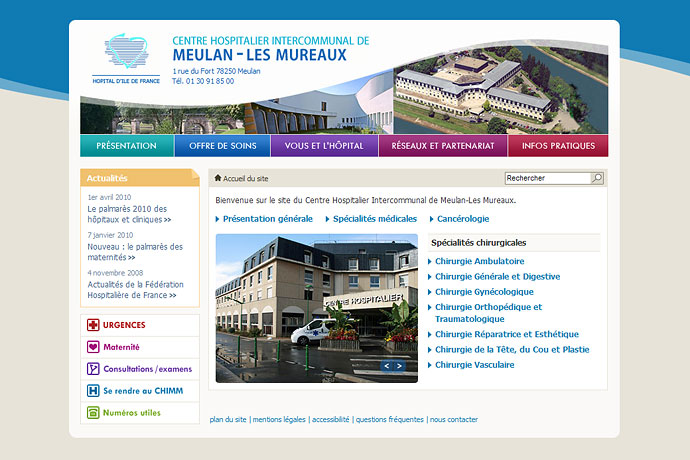
Task: Show next slide with right arrow
Action: (399, 366)
